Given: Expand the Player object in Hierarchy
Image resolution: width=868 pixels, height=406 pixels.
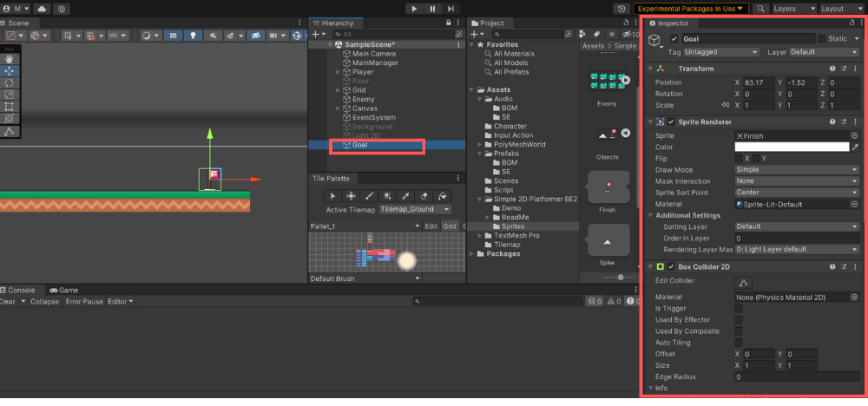Looking at the screenshot, I should click(338, 72).
